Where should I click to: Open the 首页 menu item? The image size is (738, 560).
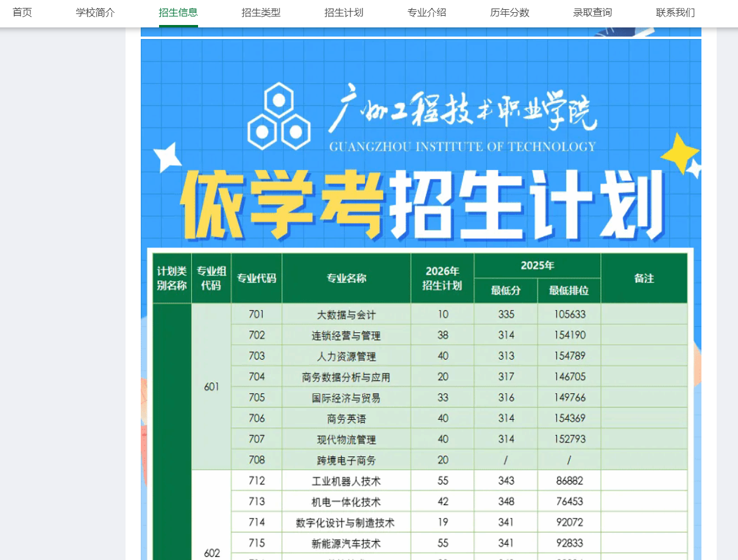click(22, 12)
